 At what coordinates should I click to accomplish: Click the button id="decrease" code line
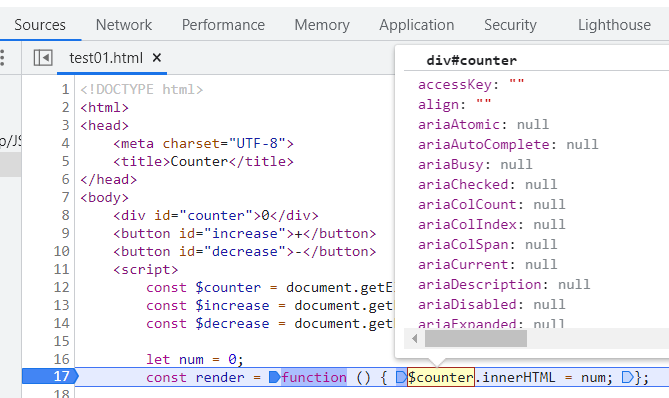coord(244,251)
